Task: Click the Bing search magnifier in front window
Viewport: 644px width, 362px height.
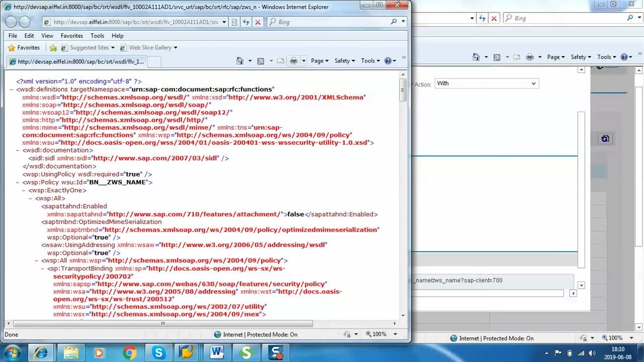Action: click(394, 22)
